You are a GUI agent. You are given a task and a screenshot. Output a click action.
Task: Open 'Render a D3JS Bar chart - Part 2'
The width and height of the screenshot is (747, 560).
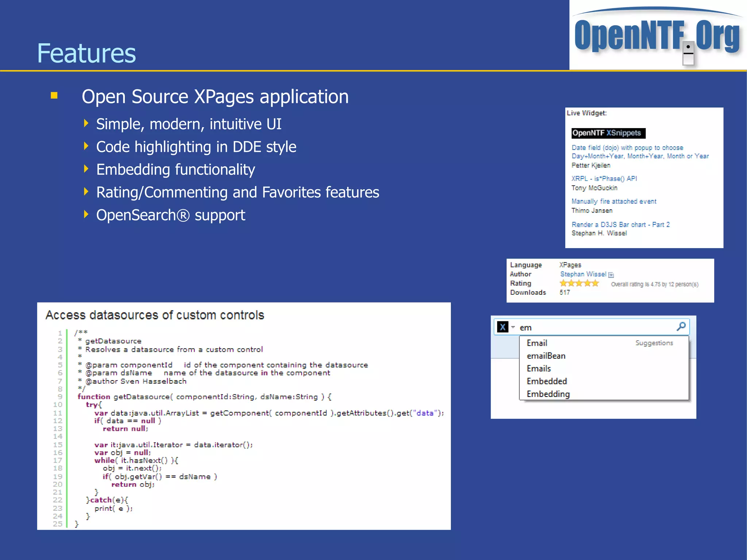pos(620,224)
